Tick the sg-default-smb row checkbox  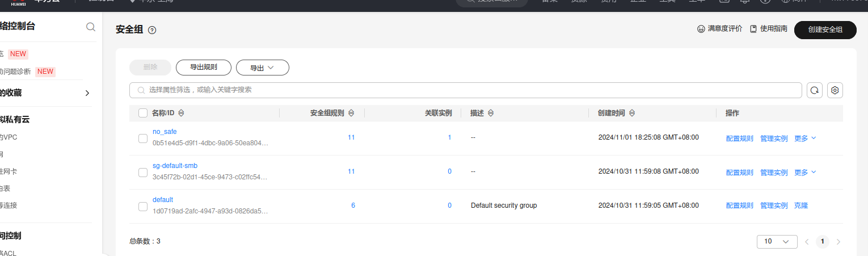[x=143, y=172]
